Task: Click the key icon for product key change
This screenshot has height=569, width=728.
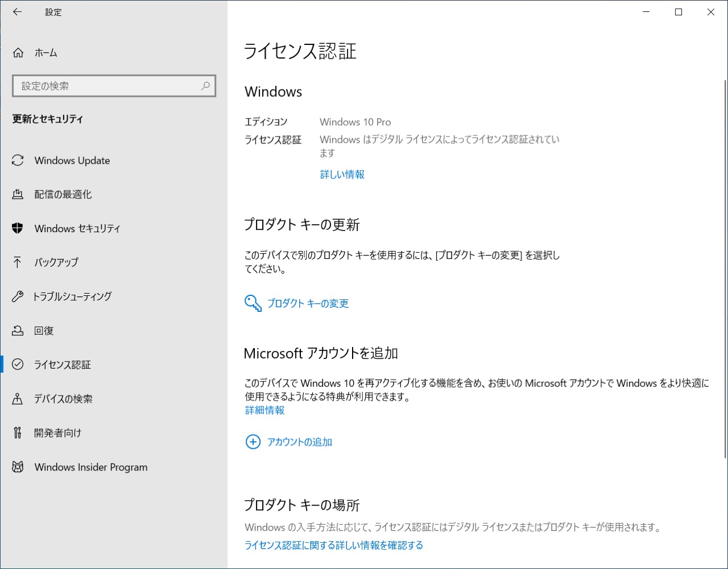Action: [x=253, y=303]
